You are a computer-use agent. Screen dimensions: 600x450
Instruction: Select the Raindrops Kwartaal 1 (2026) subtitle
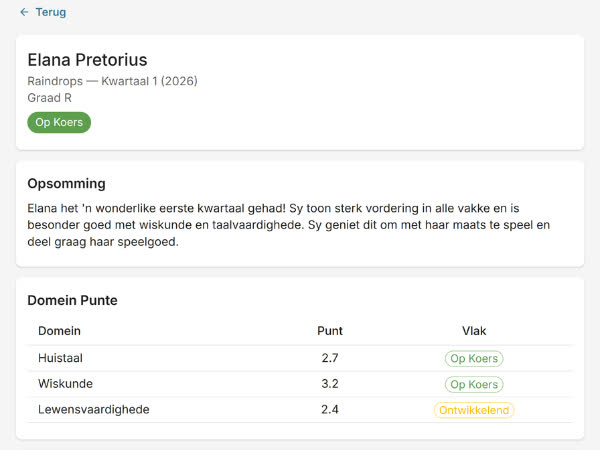click(x=112, y=81)
